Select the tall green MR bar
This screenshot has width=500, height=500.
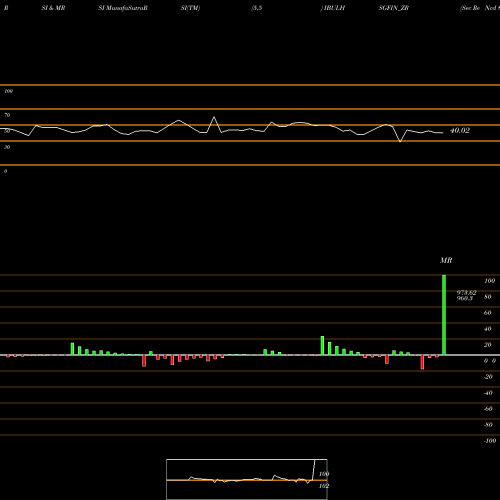pyautogui.click(x=444, y=315)
